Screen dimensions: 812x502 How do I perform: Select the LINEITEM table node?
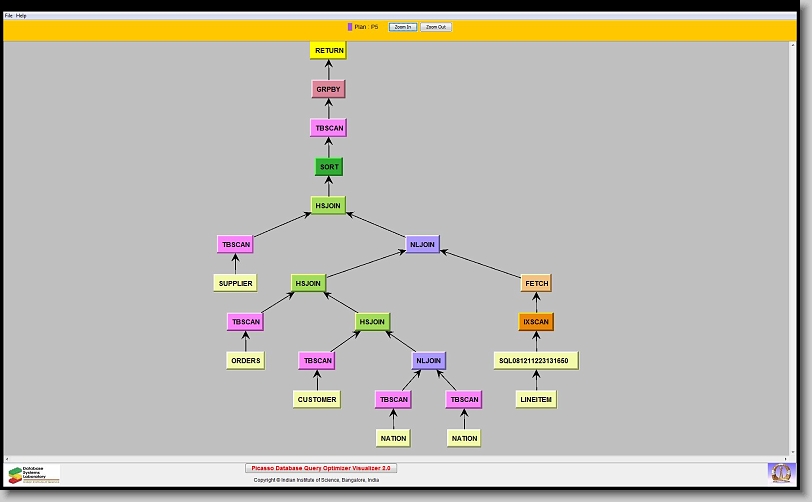click(536, 399)
